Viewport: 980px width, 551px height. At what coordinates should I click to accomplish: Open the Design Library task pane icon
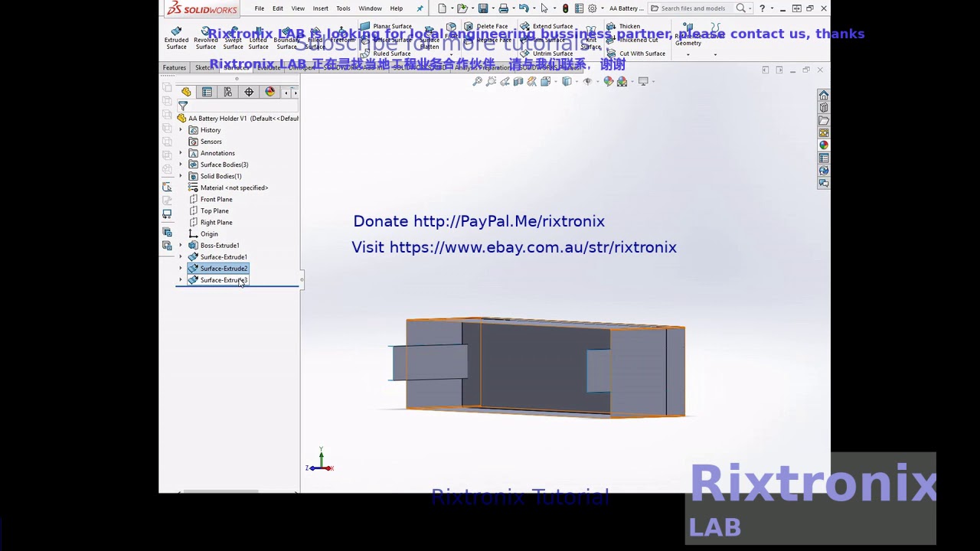(x=824, y=107)
